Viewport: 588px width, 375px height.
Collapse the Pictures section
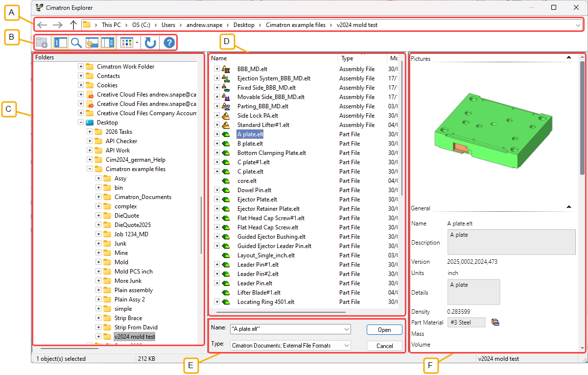pos(568,57)
